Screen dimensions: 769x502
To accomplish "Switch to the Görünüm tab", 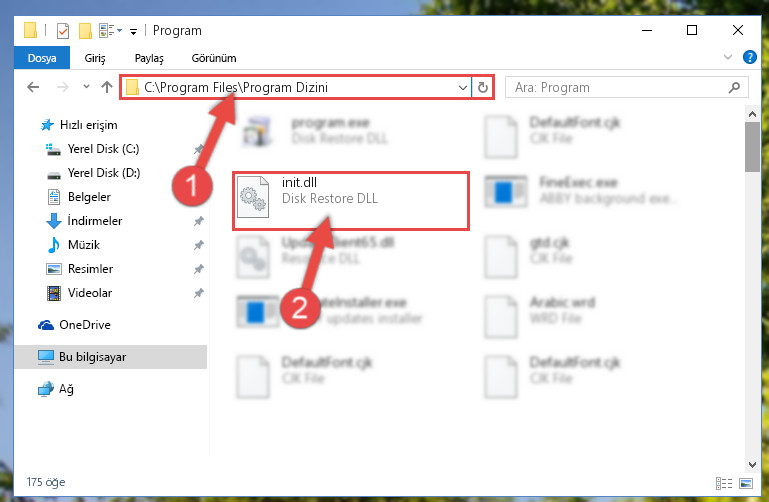I will tap(214, 58).
